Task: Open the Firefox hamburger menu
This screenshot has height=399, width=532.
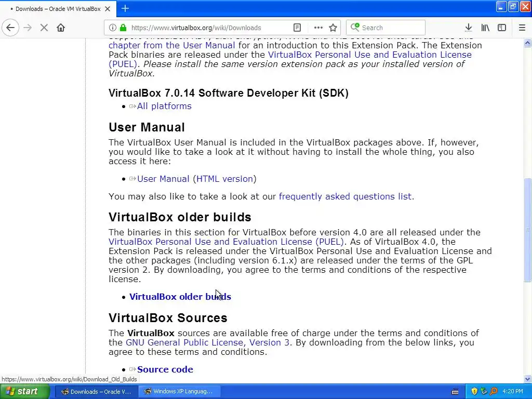Action: (522, 28)
